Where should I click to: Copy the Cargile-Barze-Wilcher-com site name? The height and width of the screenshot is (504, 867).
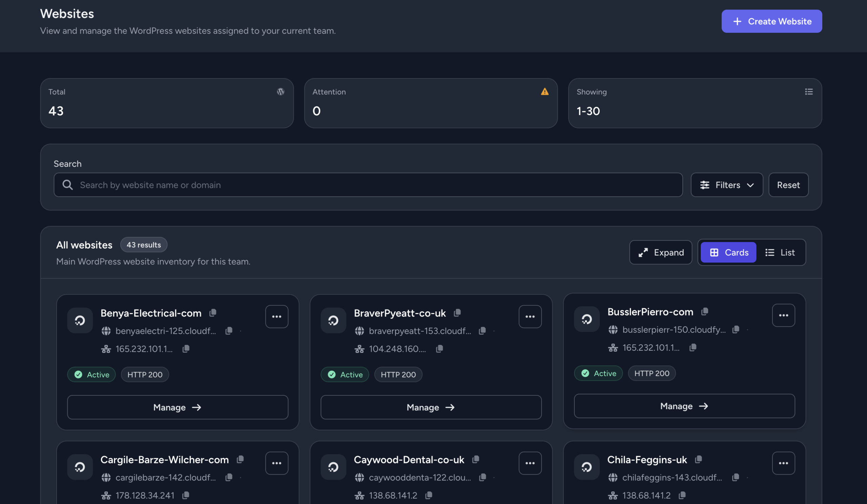(x=240, y=459)
